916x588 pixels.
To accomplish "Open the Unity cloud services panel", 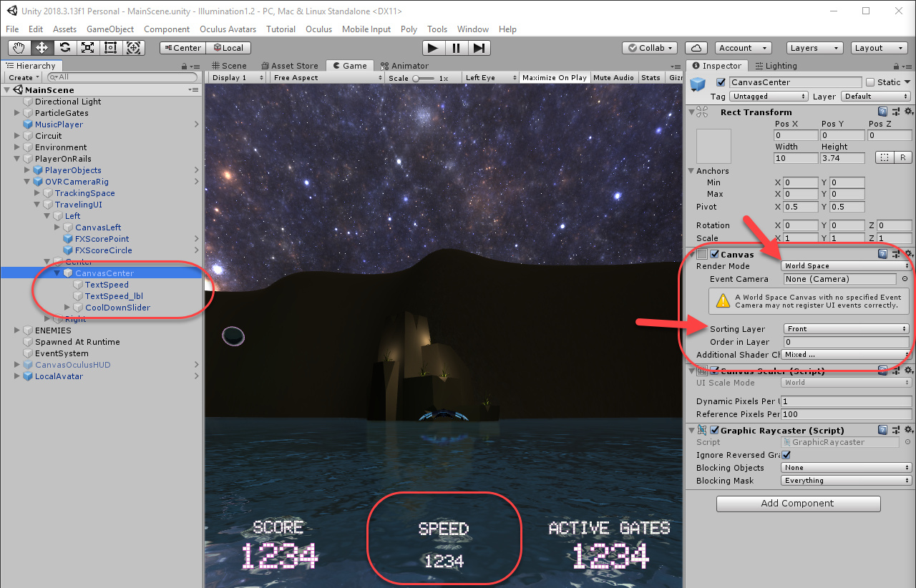I will [696, 47].
